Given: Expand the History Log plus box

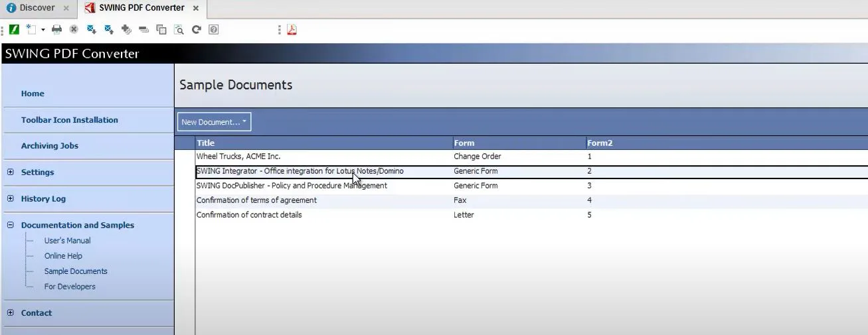Looking at the screenshot, I should 11,198.
